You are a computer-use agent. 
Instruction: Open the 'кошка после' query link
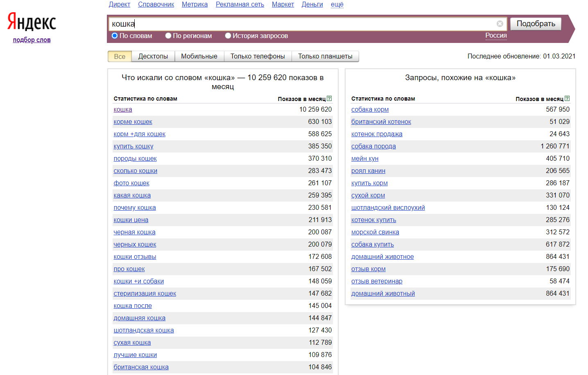click(133, 306)
